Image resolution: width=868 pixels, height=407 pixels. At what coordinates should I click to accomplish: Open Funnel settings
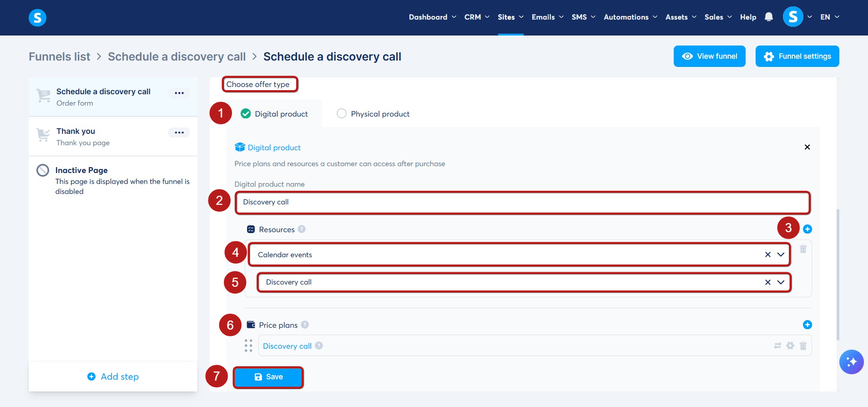(797, 56)
